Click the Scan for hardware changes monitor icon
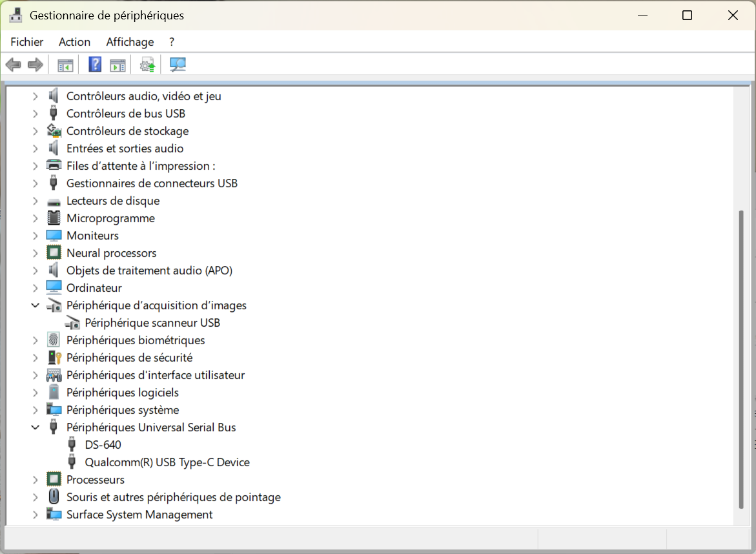 click(178, 65)
